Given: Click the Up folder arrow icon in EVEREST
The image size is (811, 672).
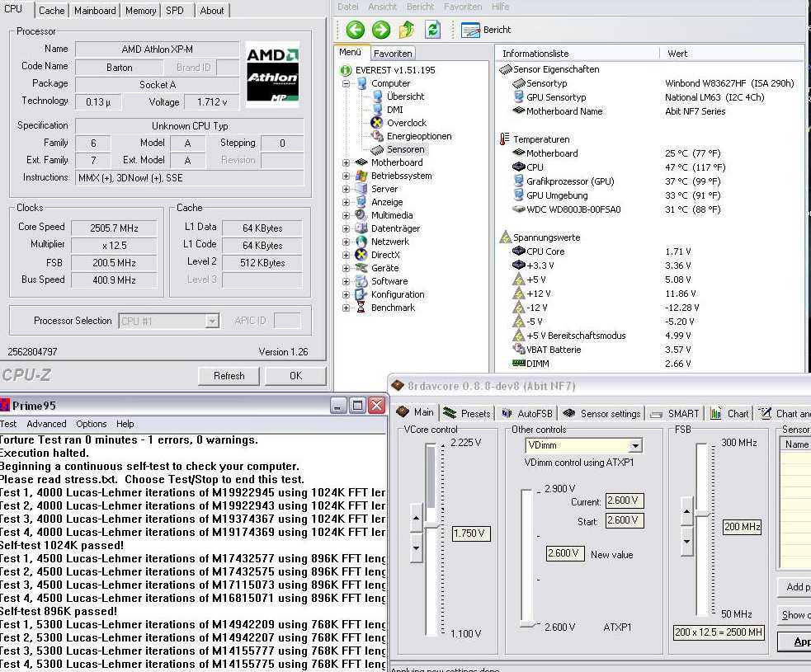Looking at the screenshot, I should point(407,30).
